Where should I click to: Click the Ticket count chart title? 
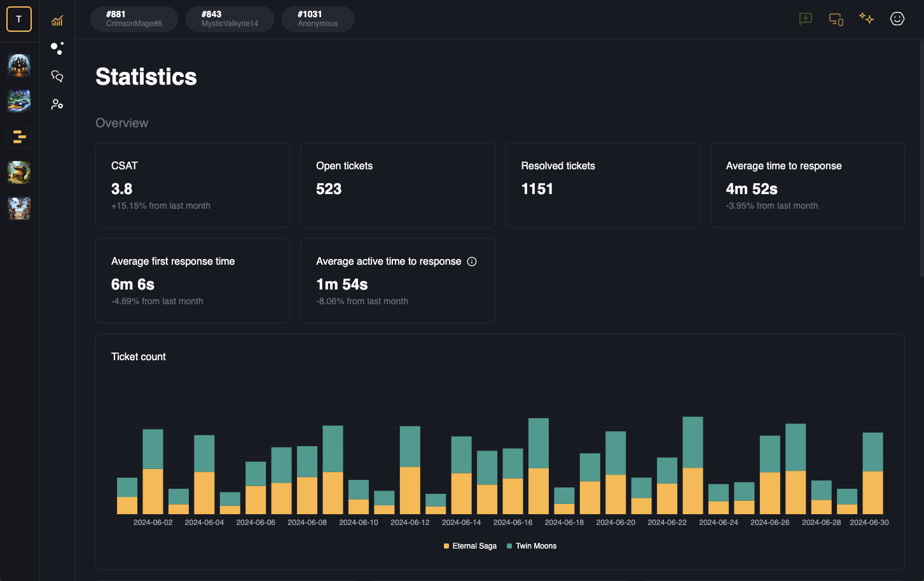pyautogui.click(x=139, y=357)
